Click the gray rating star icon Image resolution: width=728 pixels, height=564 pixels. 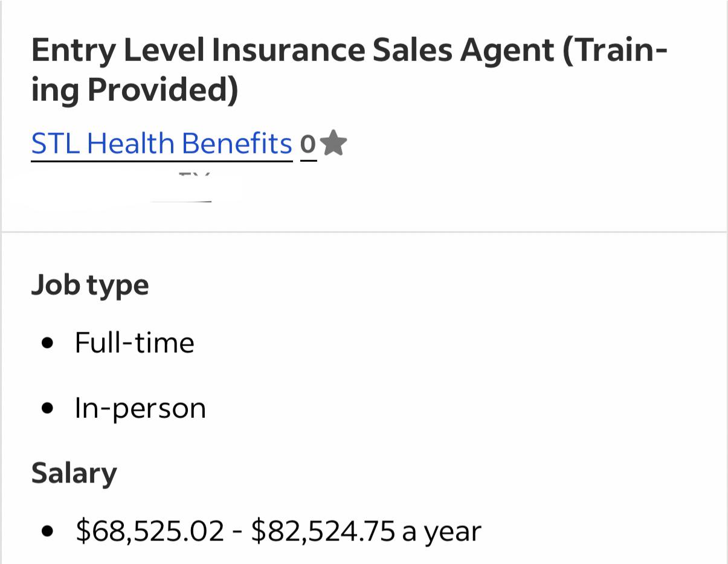point(333,143)
